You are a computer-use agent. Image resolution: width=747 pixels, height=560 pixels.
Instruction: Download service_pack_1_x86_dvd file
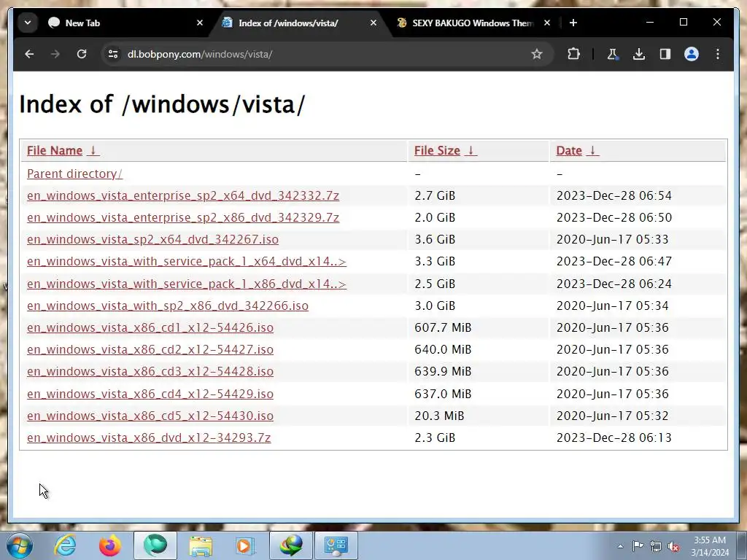point(186,284)
